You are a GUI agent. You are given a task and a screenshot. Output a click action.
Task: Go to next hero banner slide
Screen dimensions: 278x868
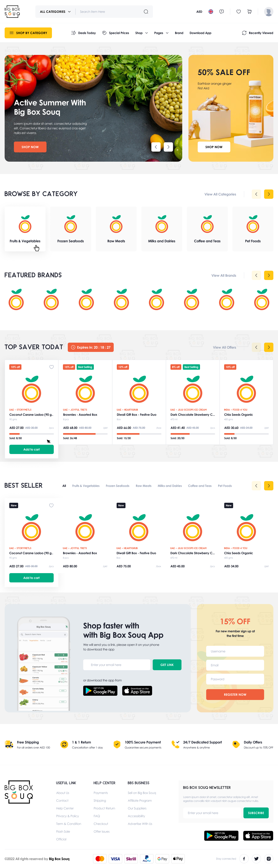click(168, 147)
